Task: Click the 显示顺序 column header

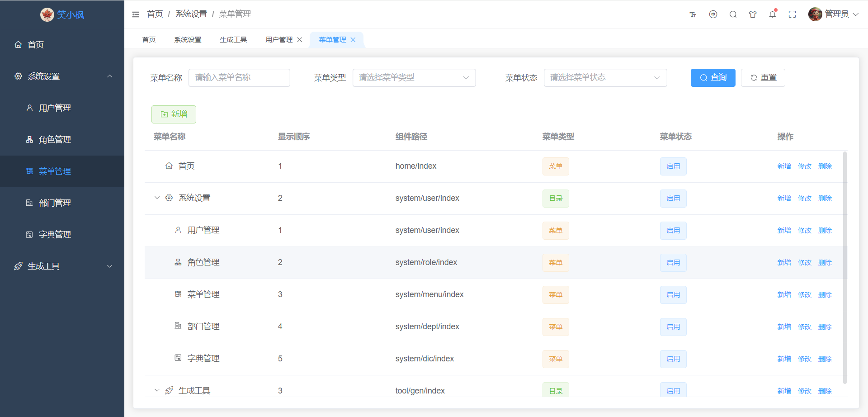Action: tap(294, 137)
